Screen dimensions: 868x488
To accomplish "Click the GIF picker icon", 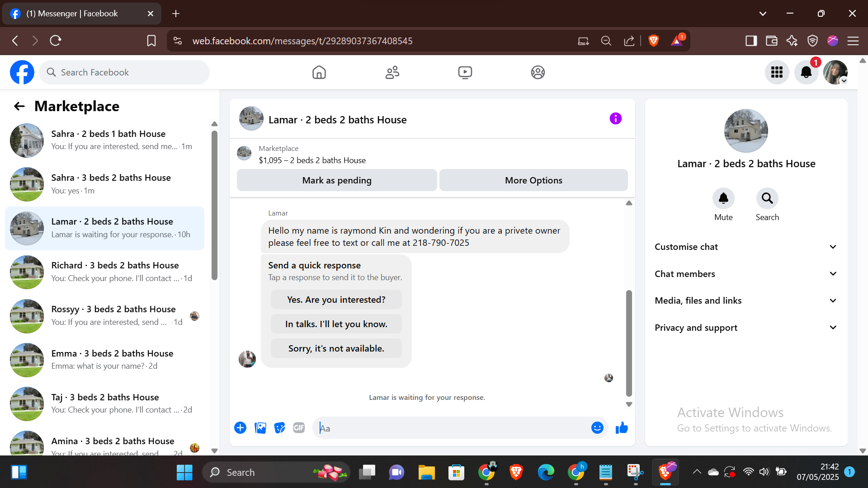I will 299,428.
